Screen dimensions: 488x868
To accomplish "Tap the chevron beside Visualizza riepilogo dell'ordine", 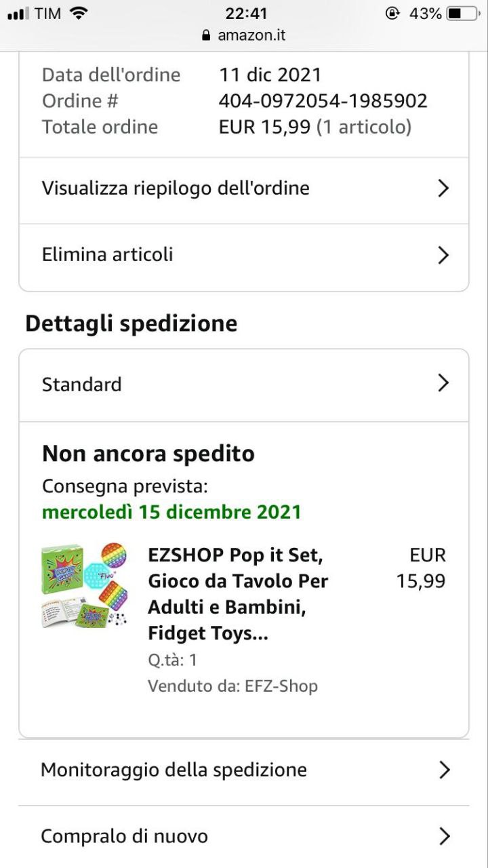I will (443, 188).
